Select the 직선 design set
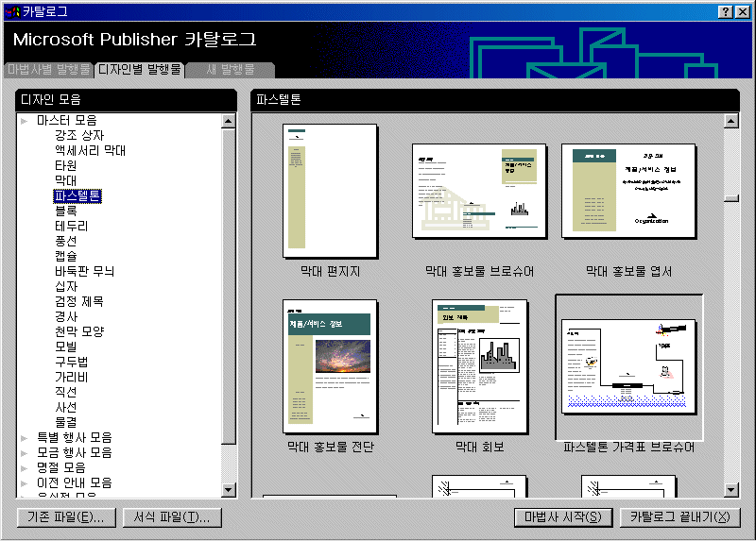The height and width of the screenshot is (541, 756). [65, 392]
